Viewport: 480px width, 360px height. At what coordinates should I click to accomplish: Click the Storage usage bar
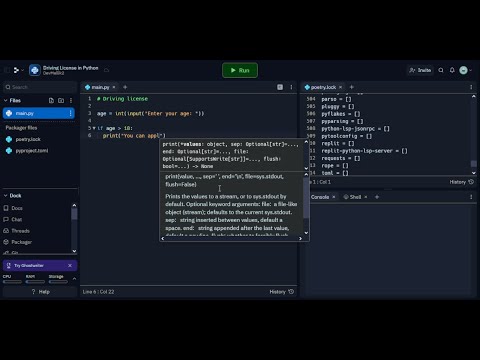(x=58, y=282)
